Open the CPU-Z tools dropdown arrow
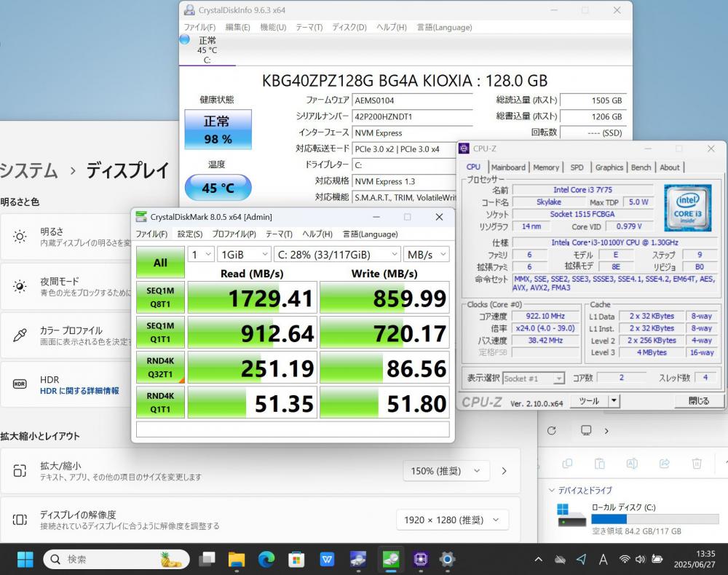 tap(614, 400)
